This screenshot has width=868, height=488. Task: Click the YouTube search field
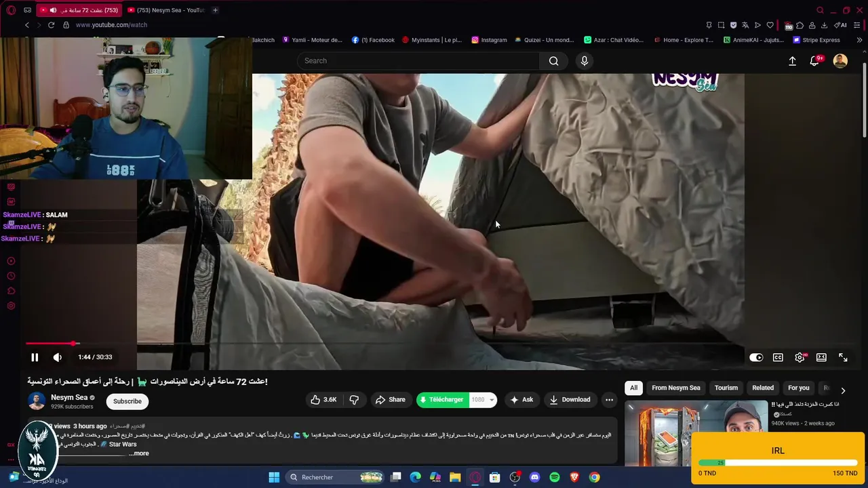[419, 61]
